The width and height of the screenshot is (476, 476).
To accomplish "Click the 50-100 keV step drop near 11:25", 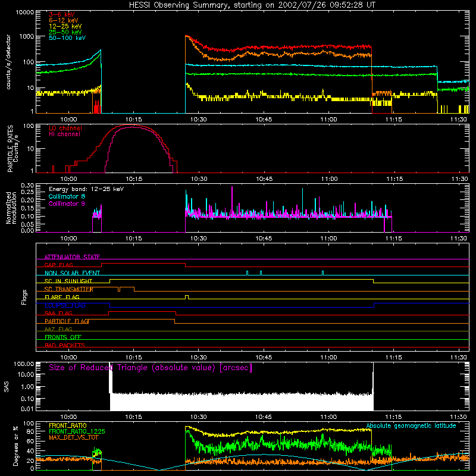I will [x=437, y=74].
